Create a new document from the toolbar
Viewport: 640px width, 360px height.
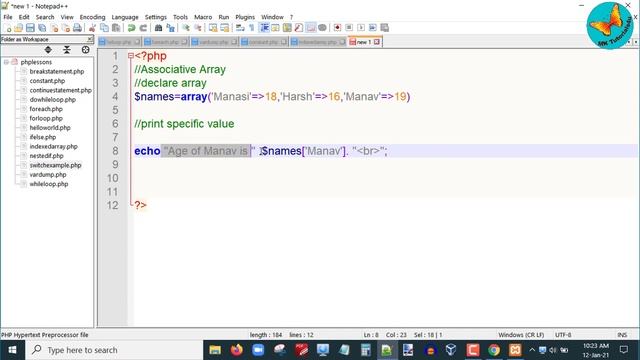[x=7, y=28]
